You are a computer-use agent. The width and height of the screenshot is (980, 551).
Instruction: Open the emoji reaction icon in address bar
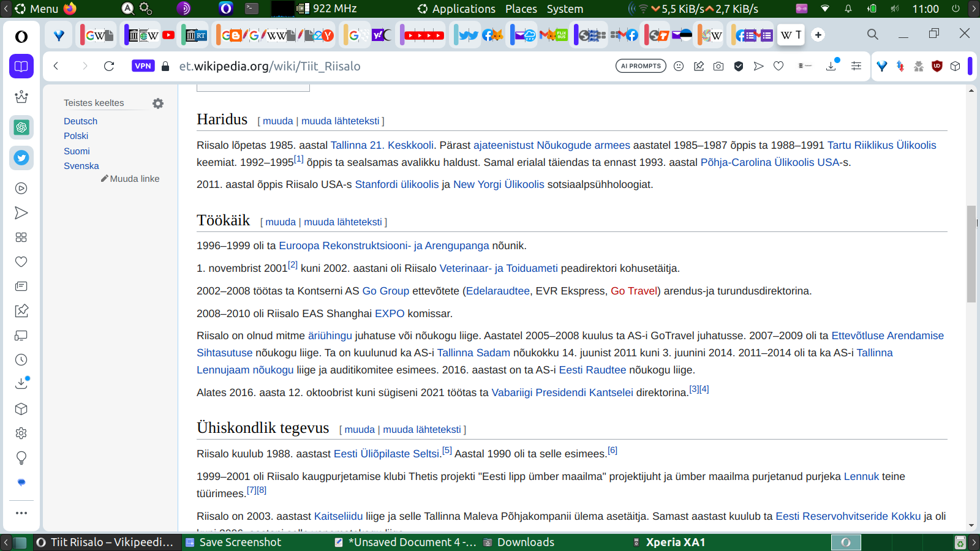(x=679, y=66)
